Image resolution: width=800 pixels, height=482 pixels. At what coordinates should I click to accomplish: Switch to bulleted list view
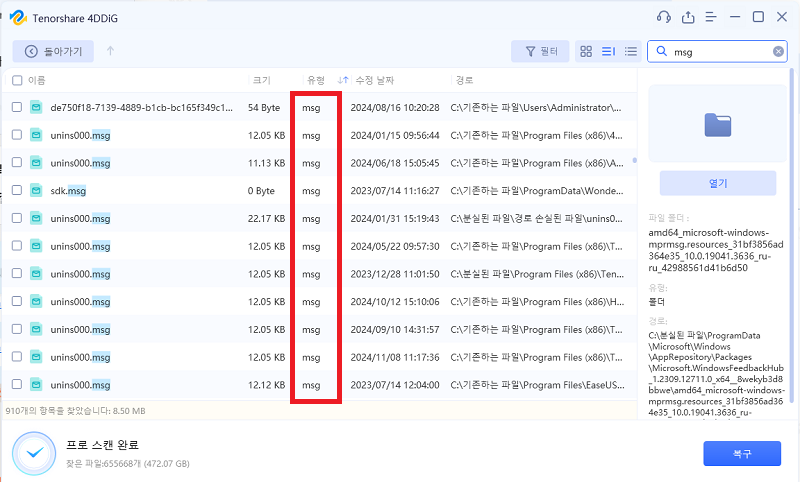[631, 52]
